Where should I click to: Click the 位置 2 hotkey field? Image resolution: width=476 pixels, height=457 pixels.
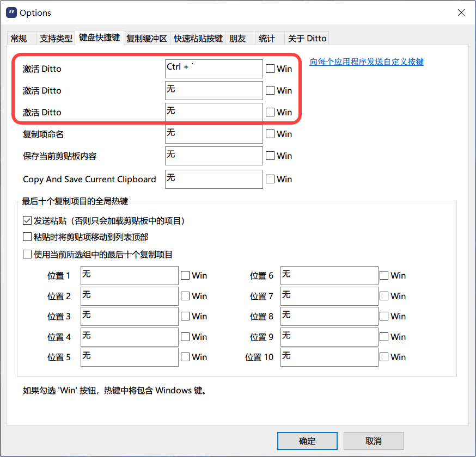click(129, 296)
